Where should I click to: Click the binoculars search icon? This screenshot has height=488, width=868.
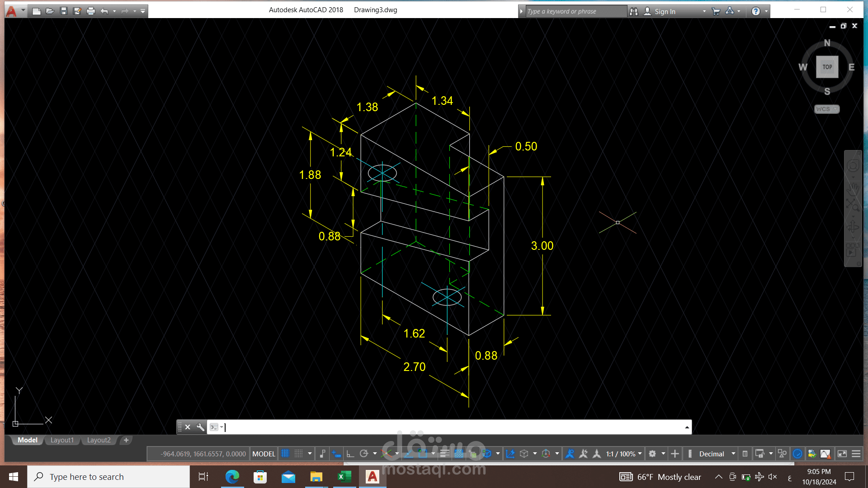point(634,11)
